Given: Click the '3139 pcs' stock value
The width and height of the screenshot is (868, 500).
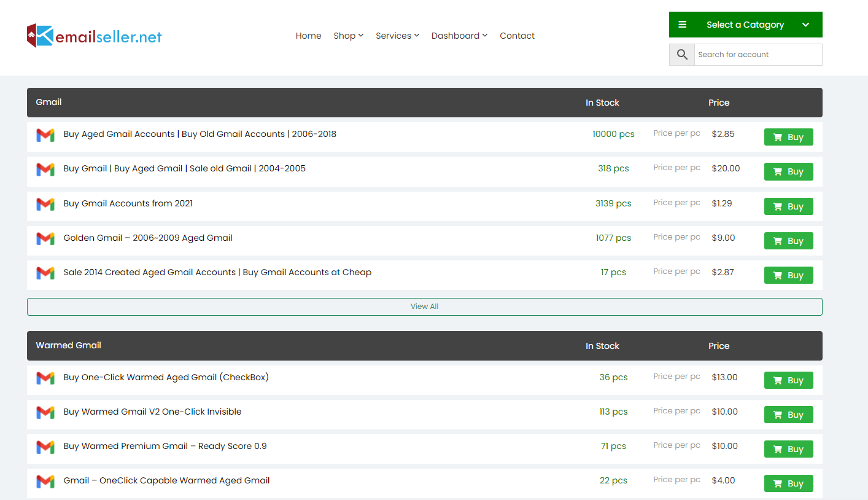Looking at the screenshot, I should 613,203.
